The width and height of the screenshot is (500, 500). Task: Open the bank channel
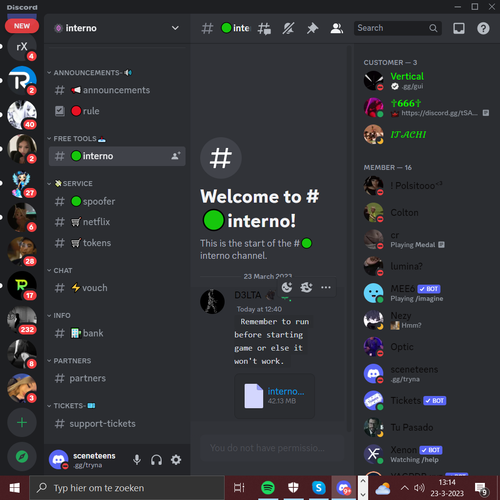[117, 333]
